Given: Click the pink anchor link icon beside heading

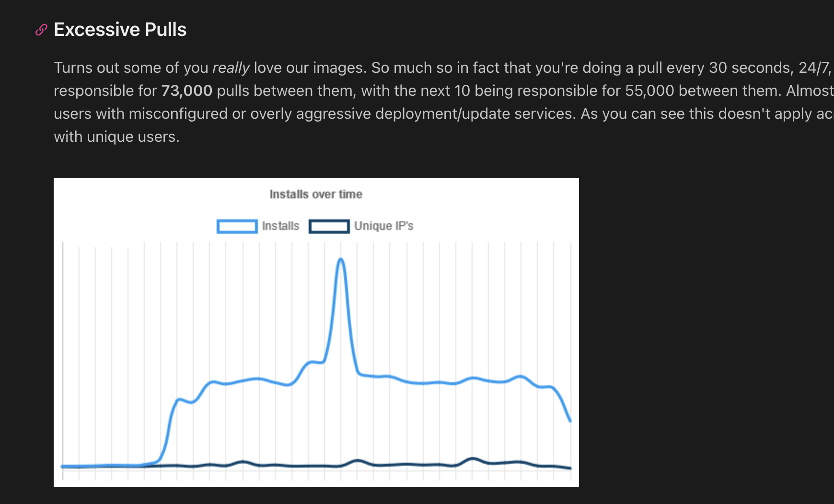Looking at the screenshot, I should (x=41, y=30).
